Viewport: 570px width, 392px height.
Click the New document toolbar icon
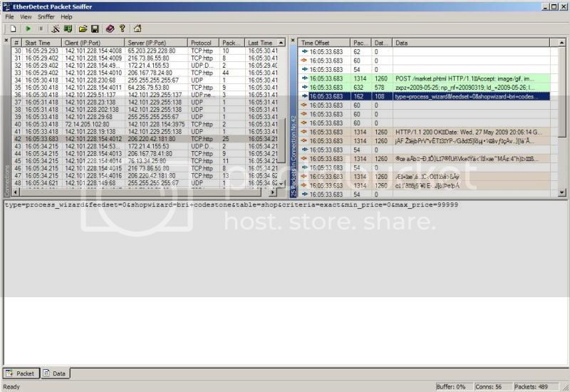tap(13, 29)
